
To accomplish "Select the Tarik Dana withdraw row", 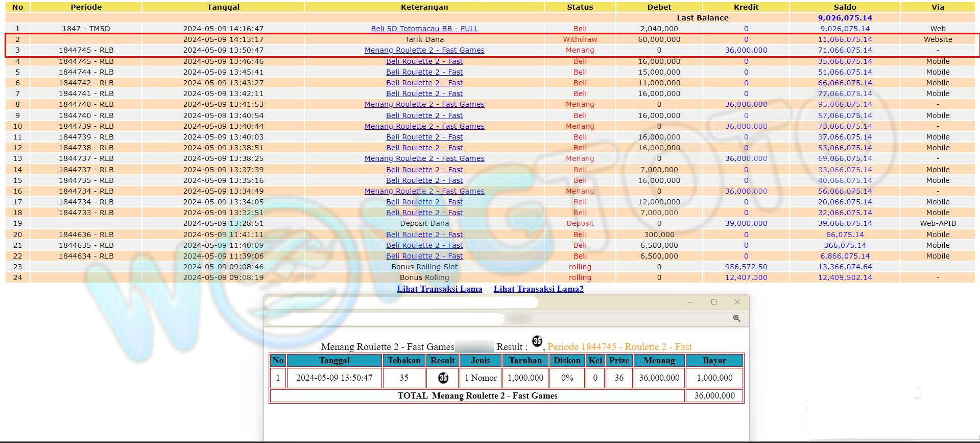I will pyautogui.click(x=424, y=39).
